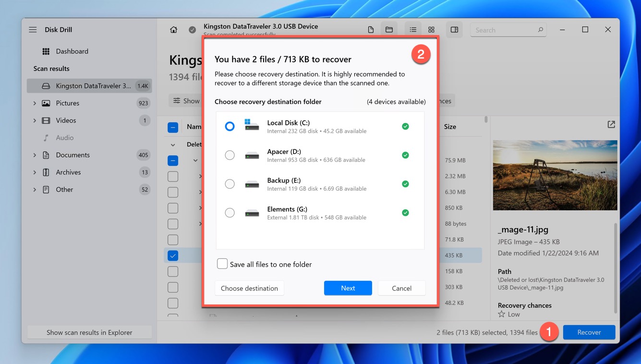Screen dimensions: 641x364
Task: Click the Backup (E:) drive icon
Action: (252, 184)
